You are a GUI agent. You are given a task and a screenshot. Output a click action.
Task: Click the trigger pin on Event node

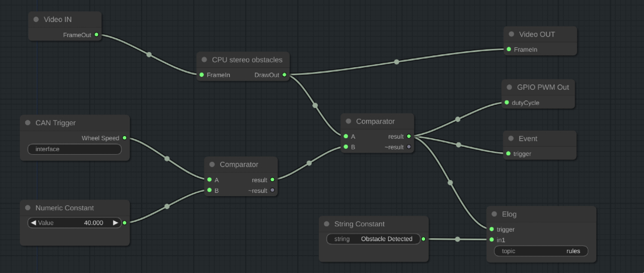point(508,154)
